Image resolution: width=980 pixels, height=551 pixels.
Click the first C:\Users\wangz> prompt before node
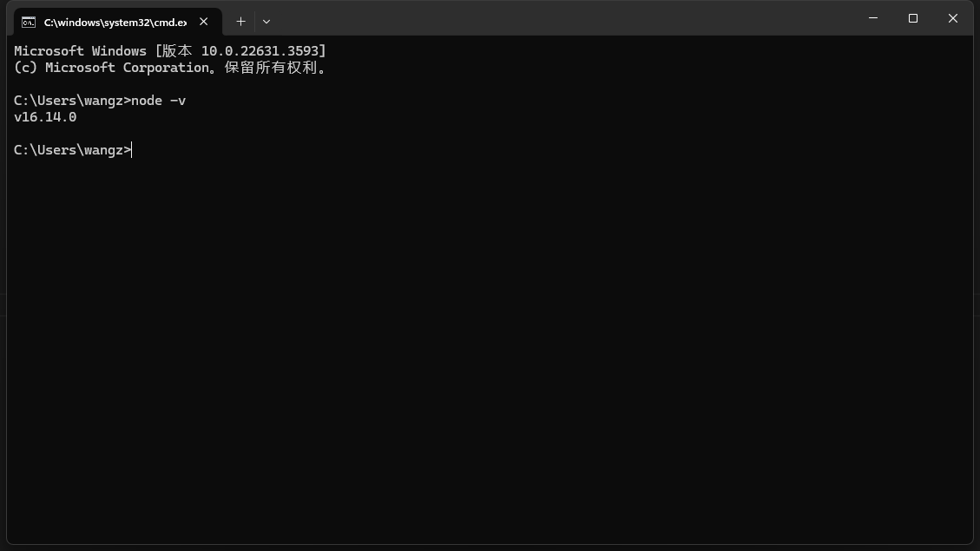point(73,101)
